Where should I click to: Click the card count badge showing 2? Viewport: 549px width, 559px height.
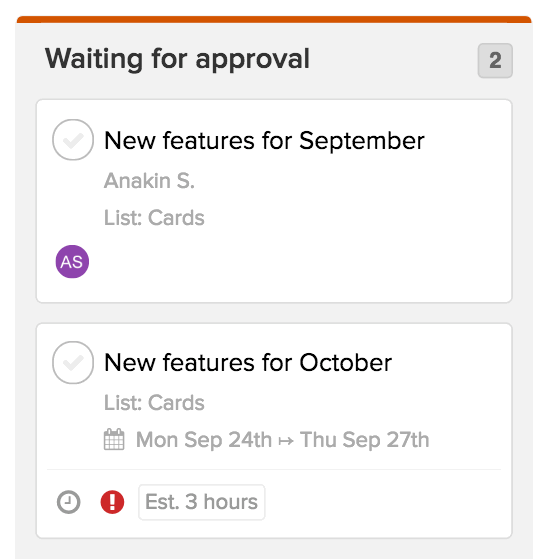[x=495, y=60]
